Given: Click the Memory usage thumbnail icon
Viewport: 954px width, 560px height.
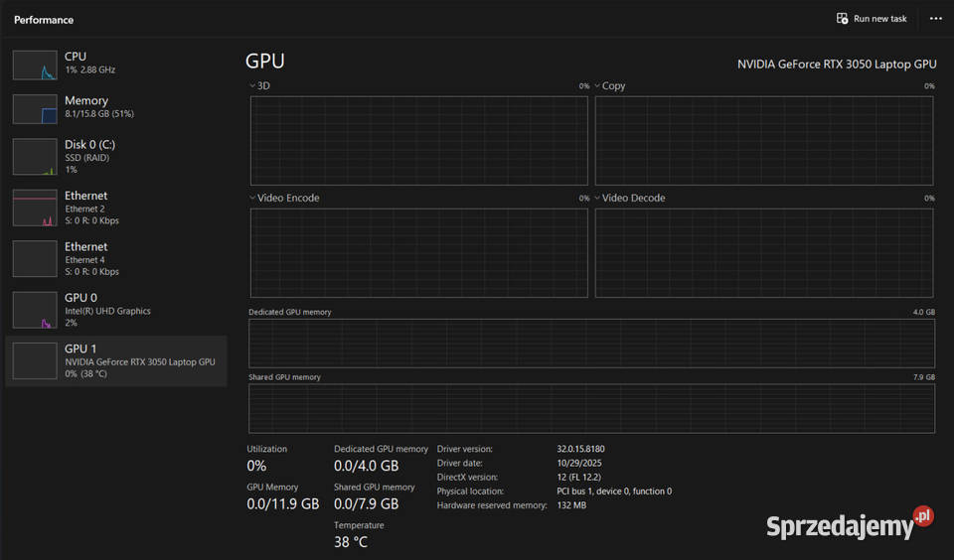Looking at the screenshot, I should point(35,109).
